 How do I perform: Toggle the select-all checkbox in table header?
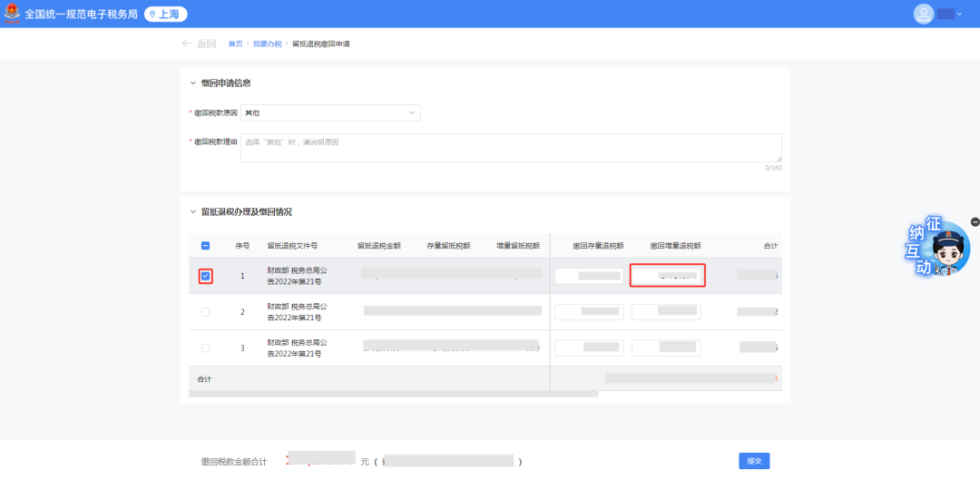pos(205,246)
